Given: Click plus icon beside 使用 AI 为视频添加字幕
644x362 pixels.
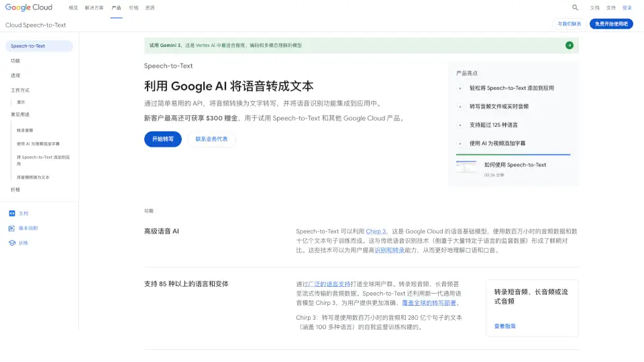Looking at the screenshot, I should (x=460, y=143).
